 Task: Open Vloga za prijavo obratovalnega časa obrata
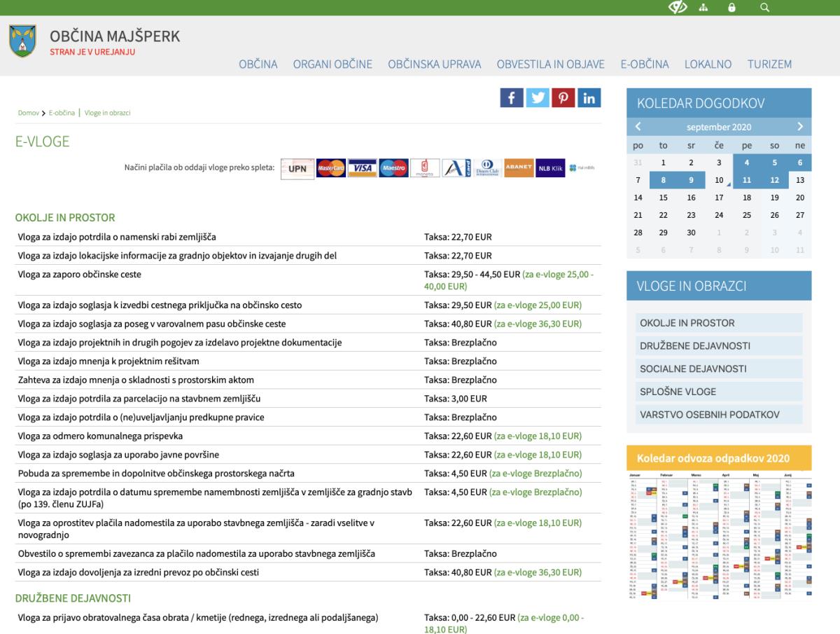pyautogui.click(x=198, y=618)
